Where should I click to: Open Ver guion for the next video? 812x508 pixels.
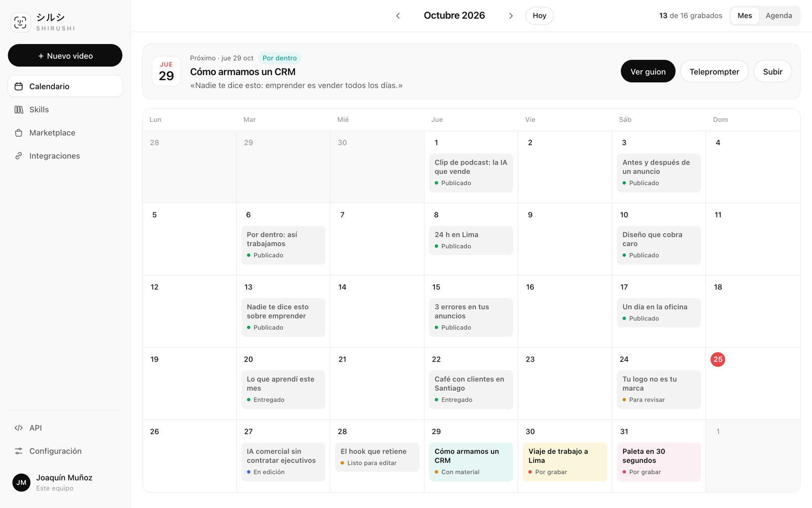(x=648, y=72)
